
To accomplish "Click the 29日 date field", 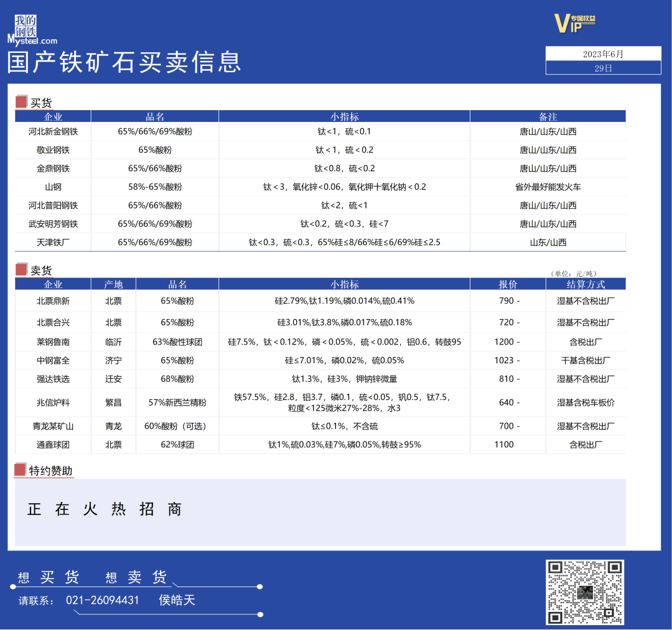I will pyautogui.click(x=603, y=68).
